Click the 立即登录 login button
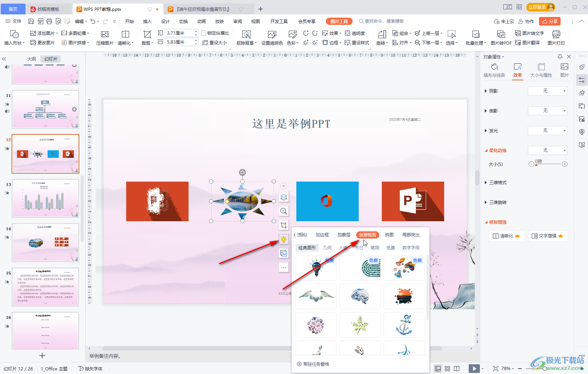 click(x=540, y=7)
